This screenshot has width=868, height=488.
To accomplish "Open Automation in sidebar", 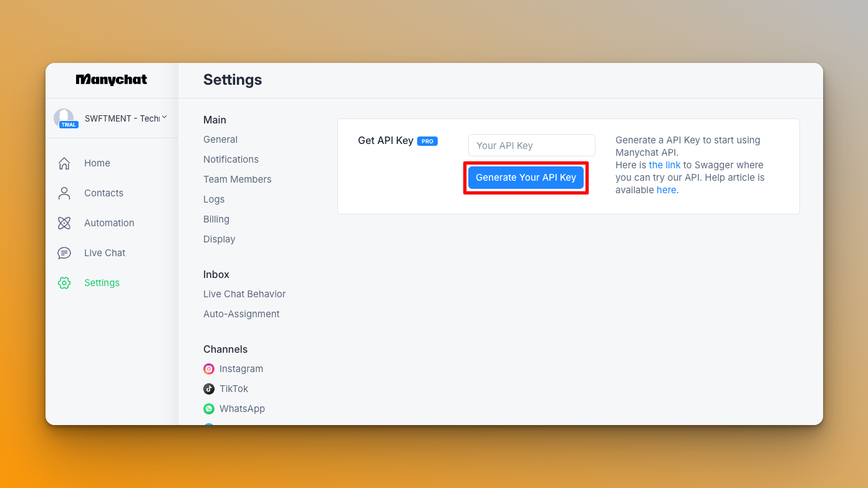I will pos(109,223).
